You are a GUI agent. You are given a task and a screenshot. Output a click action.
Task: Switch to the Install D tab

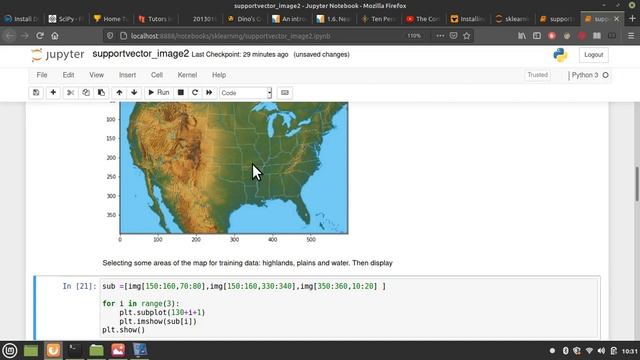click(x=21, y=19)
